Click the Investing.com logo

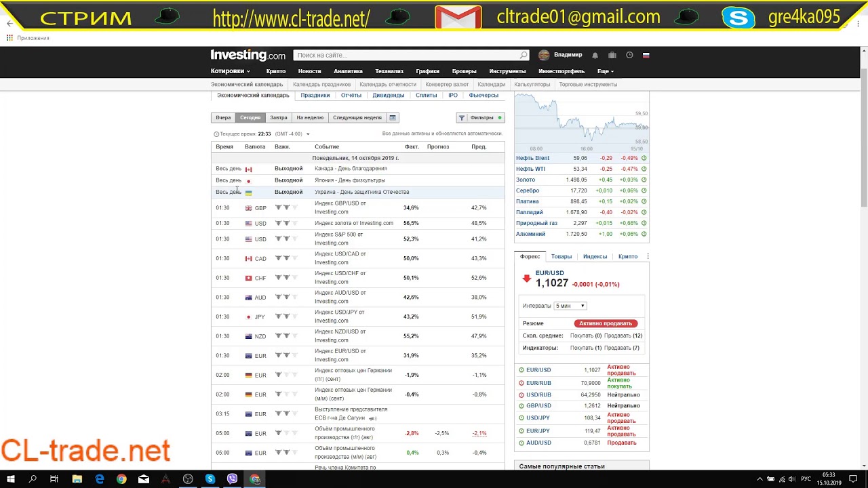coord(248,55)
